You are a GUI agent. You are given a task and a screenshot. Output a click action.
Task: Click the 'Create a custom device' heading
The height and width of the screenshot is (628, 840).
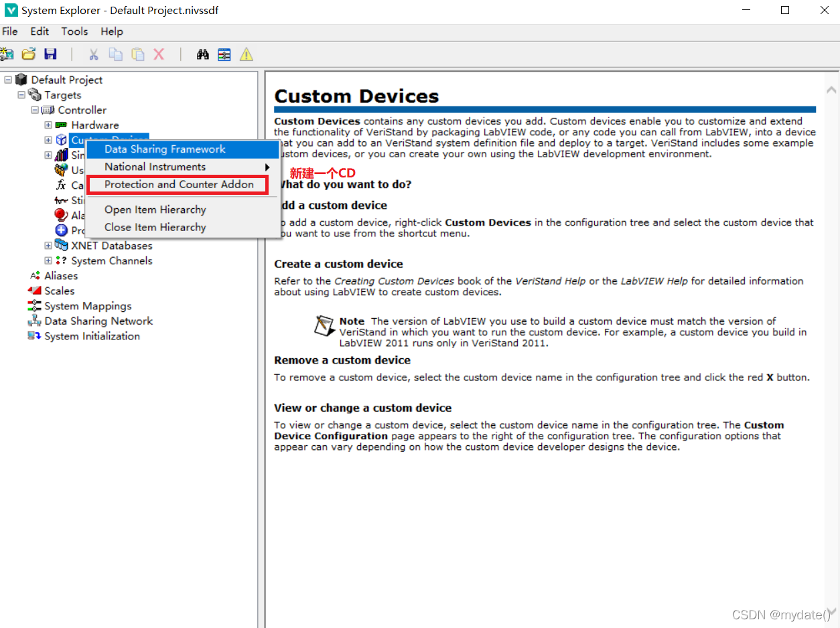point(338,264)
